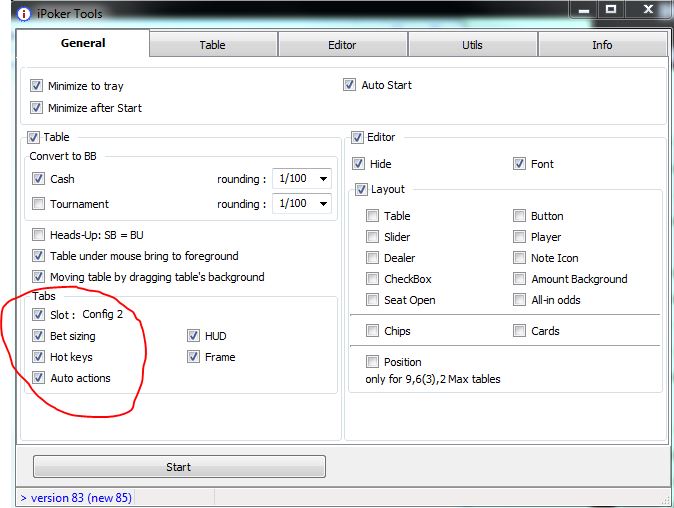Click the version 83 (new 85) link
Image resolution: width=674 pixels, height=508 pixels.
pyautogui.click(x=76, y=498)
